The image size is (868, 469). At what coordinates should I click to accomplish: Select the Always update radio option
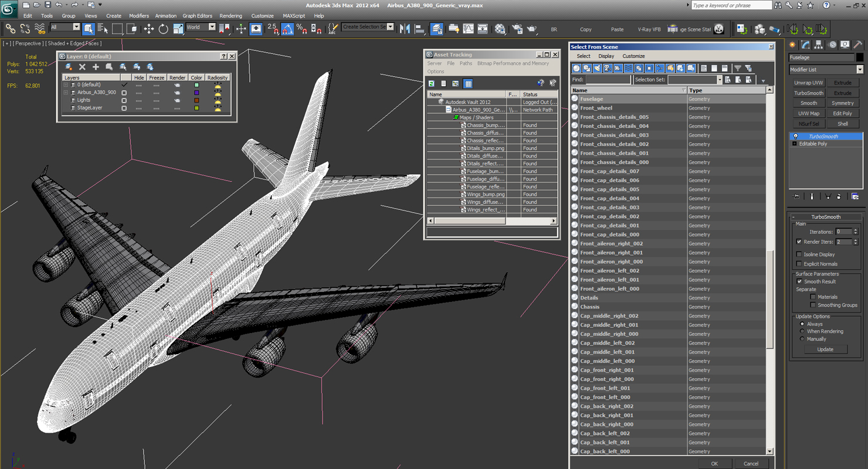802,324
